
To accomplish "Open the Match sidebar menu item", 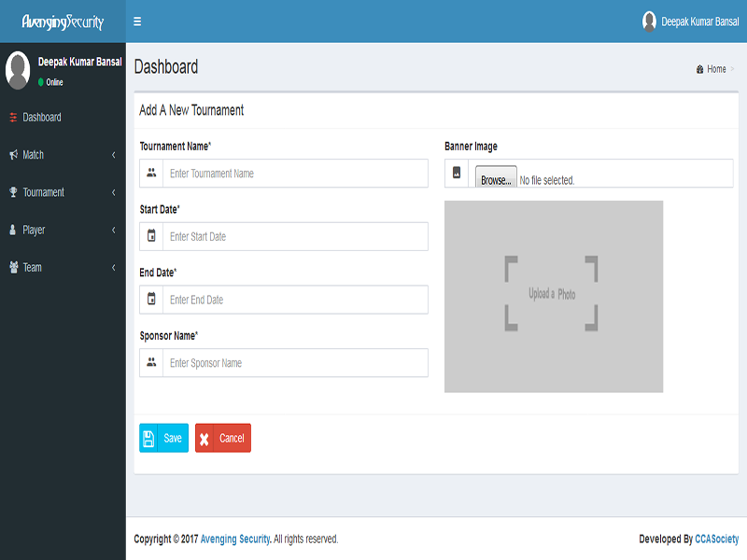I will pos(63,155).
